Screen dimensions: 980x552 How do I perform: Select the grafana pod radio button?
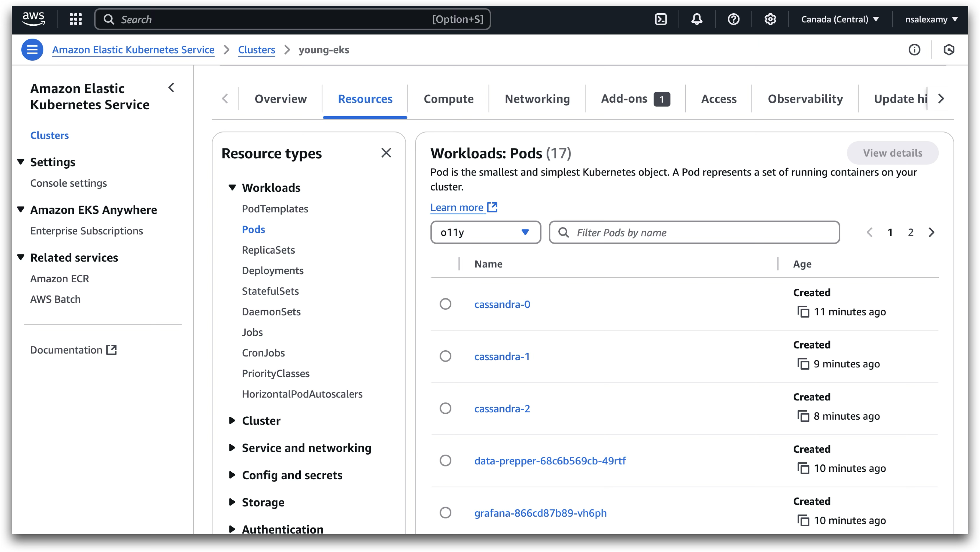445,512
